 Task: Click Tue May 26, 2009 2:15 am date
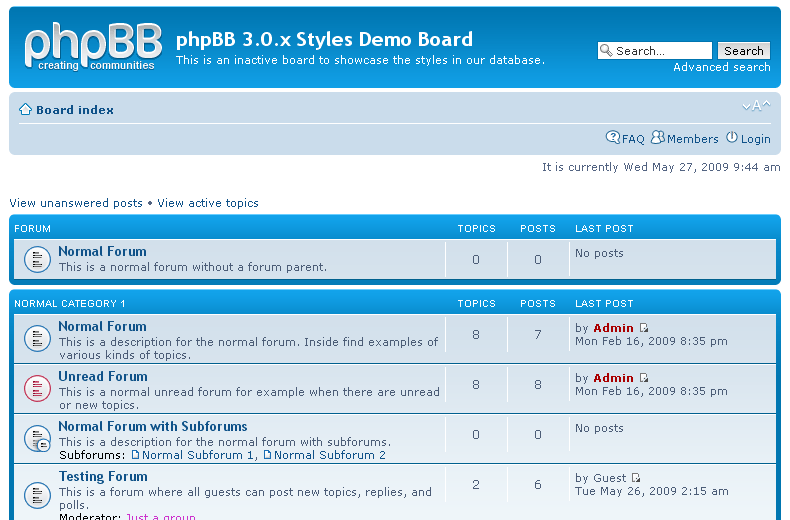(651, 491)
